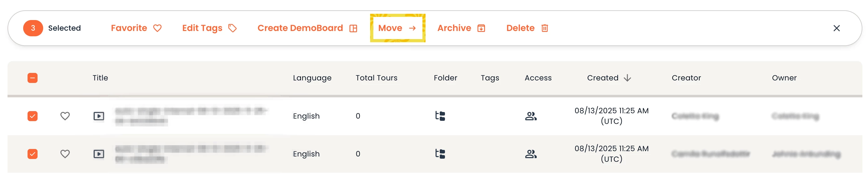Open the folder icon in second row

[440, 154]
